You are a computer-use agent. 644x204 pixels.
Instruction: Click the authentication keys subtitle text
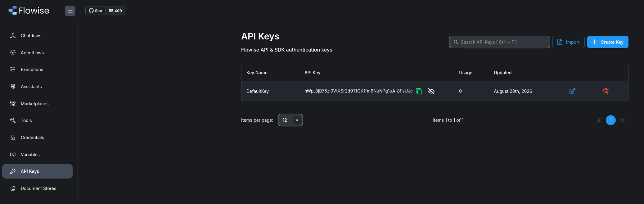point(287,50)
